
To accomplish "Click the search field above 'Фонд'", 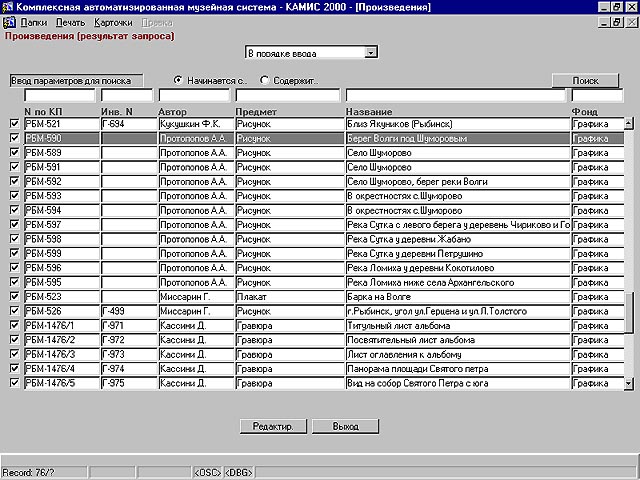I will point(598,96).
